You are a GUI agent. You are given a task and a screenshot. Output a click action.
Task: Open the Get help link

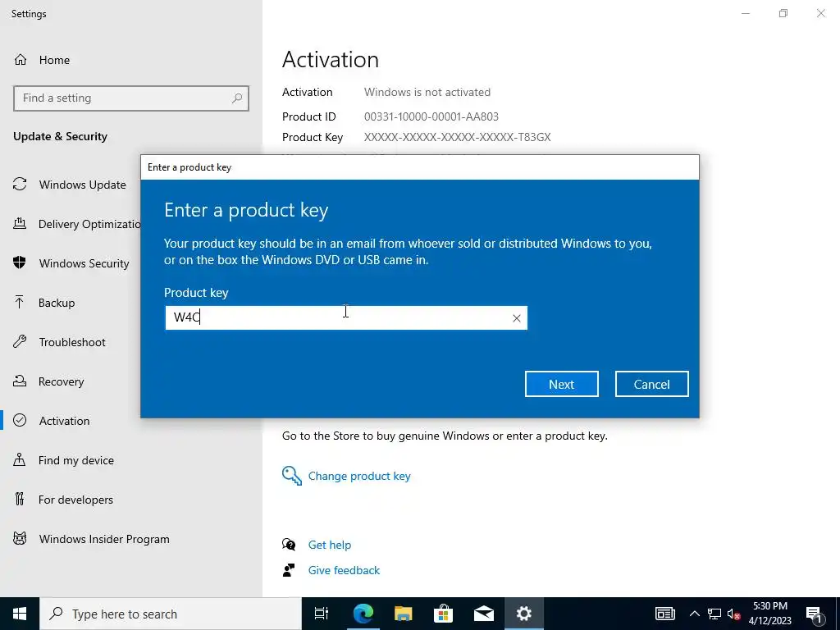(330, 545)
